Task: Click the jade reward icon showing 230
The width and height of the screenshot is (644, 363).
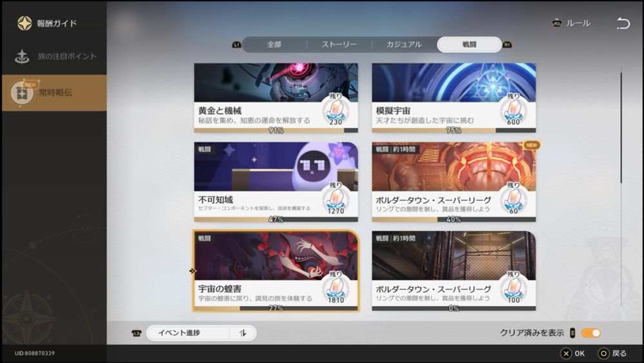Action: 336,111
